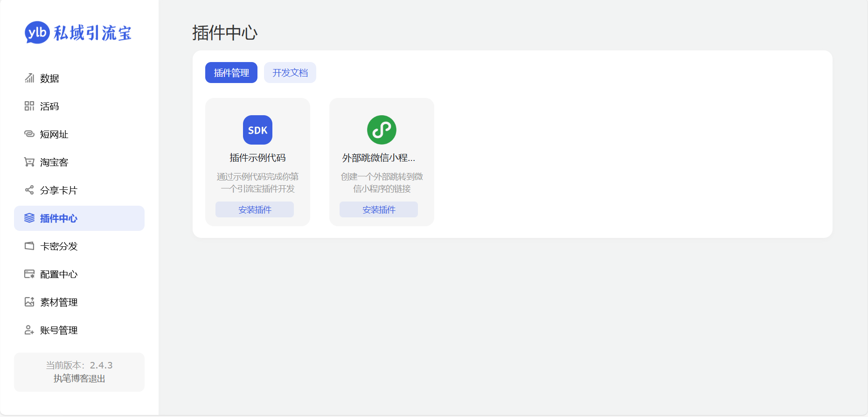Image resolution: width=868 pixels, height=417 pixels.
Task: Click the 数据 bar chart icon
Action: [29, 78]
